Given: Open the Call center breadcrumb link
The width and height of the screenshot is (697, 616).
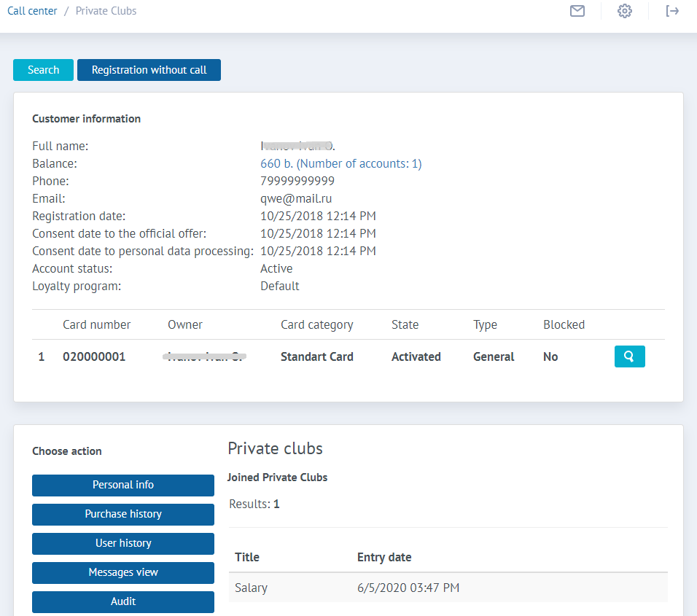Looking at the screenshot, I should pyautogui.click(x=32, y=11).
